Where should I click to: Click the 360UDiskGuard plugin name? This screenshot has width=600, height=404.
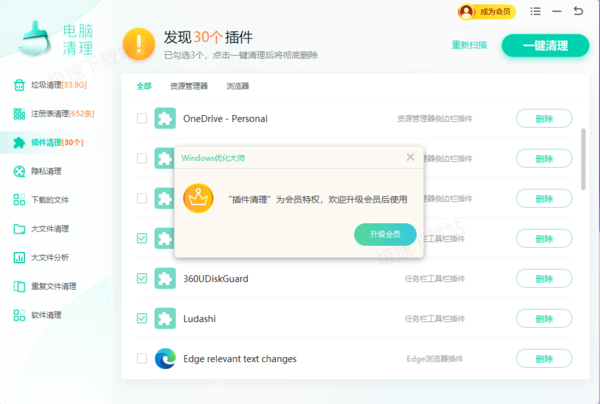pyautogui.click(x=216, y=279)
